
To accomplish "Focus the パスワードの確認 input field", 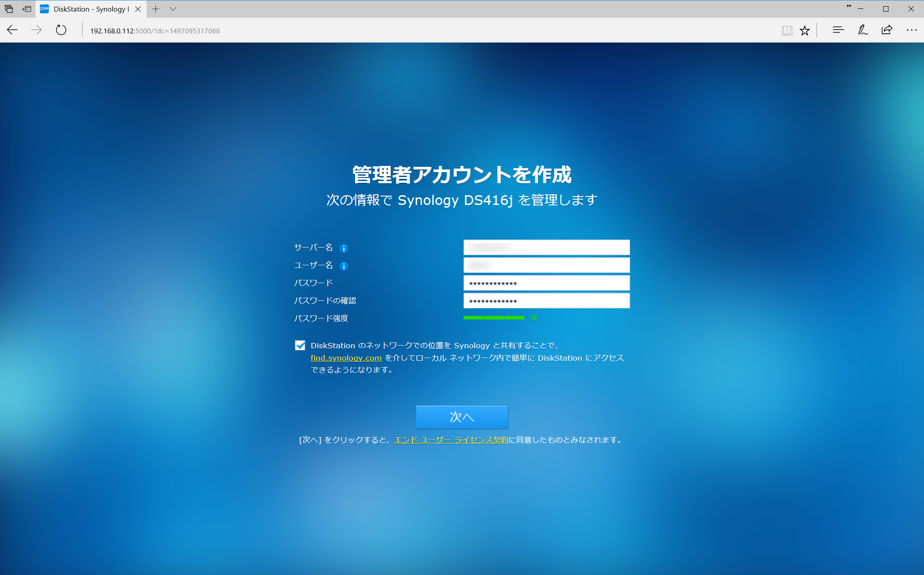I will click(x=546, y=301).
